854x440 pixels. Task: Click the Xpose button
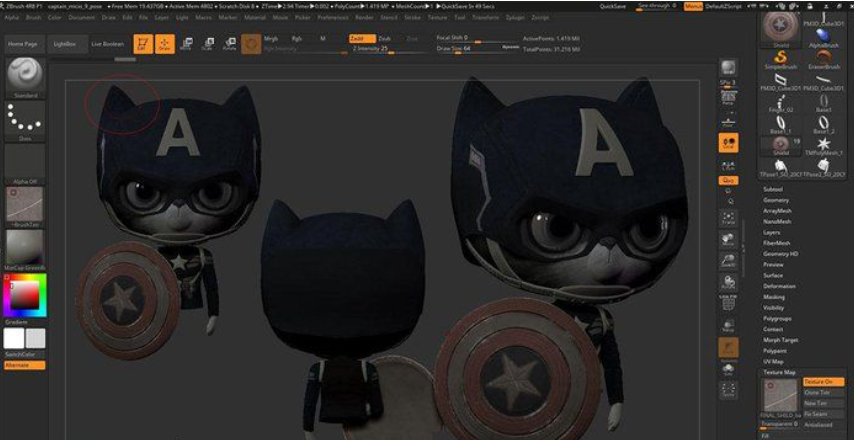point(728,390)
